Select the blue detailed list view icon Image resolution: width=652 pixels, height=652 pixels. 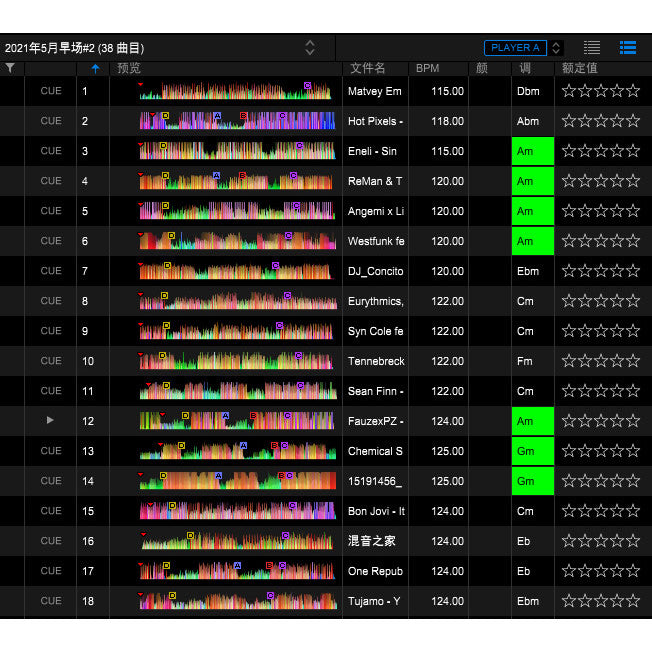click(x=627, y=48)
